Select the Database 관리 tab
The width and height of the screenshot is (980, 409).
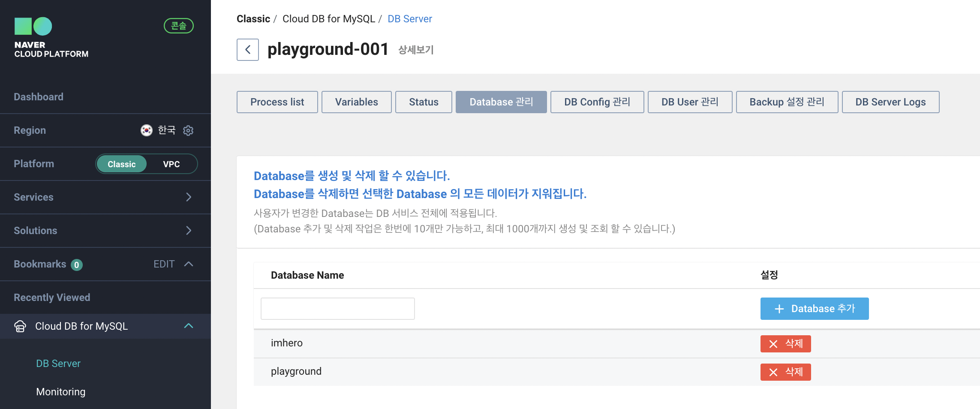[501, 102]
